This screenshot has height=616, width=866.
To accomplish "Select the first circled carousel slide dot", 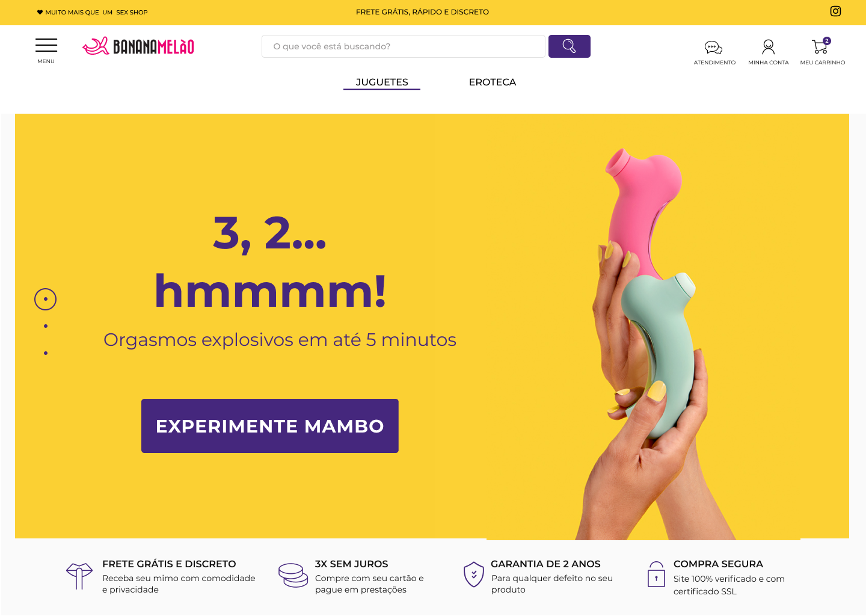I will click(46, 299).
